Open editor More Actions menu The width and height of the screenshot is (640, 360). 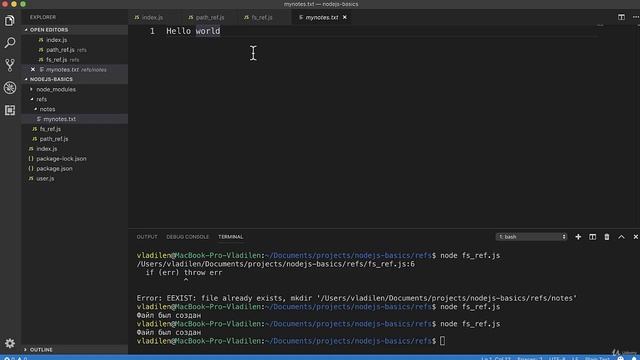click(636, 17)
